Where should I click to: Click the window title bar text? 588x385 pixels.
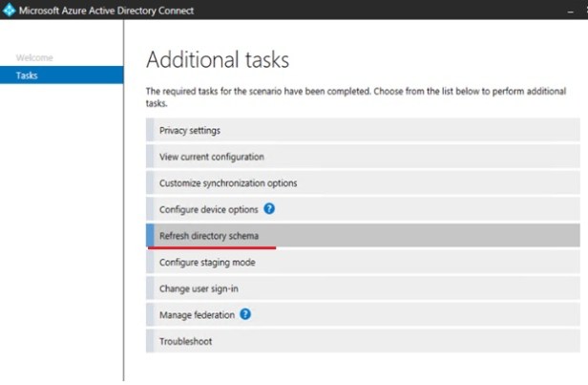106,11
